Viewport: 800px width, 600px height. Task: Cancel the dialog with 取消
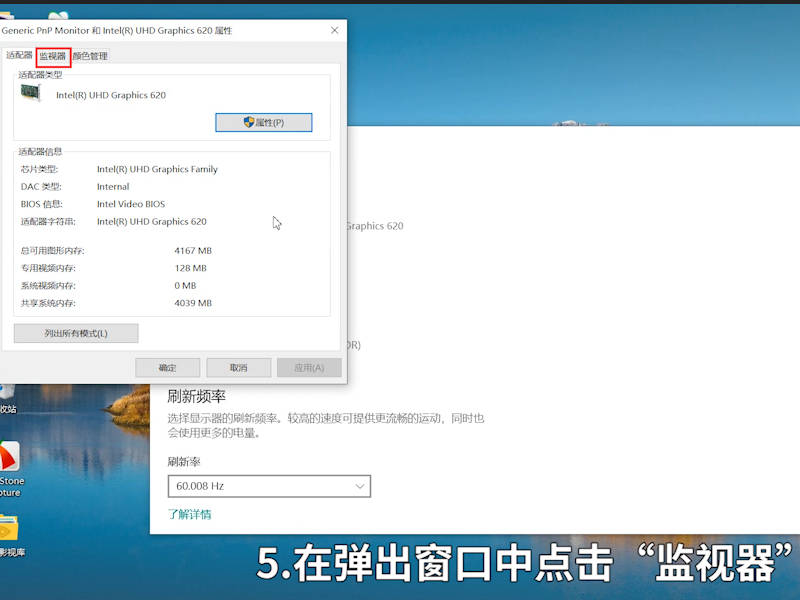238,367
